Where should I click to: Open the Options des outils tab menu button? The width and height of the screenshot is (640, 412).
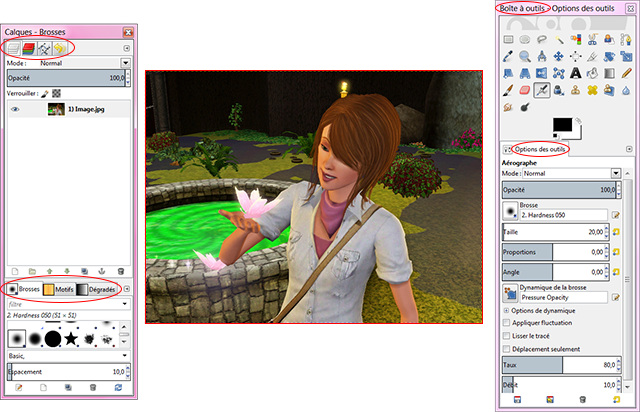click(x=629, y=149)
